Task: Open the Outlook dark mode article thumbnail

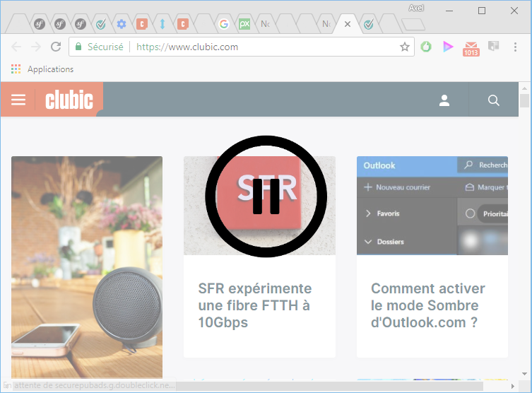Action: [432, 206]
